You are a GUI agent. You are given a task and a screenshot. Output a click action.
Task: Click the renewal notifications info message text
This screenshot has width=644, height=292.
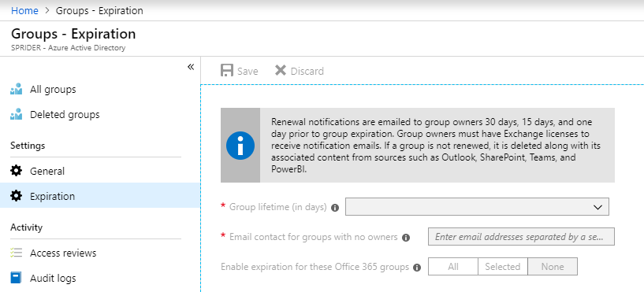(x=437, y=146)
